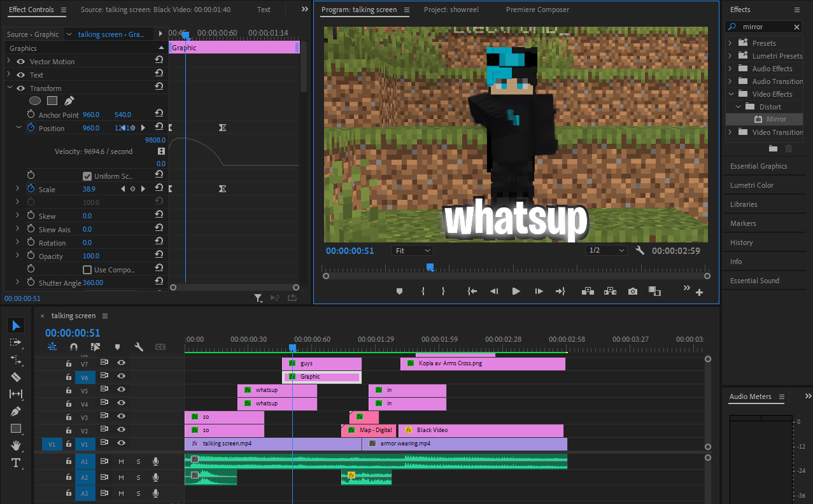This screenshot has height=504, width=813.
Task: Create an ellipse mask under Transform
Action: pos(35,101)
